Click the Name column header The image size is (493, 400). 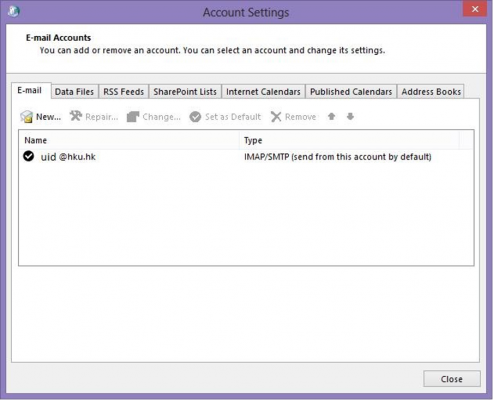point(129,140)
